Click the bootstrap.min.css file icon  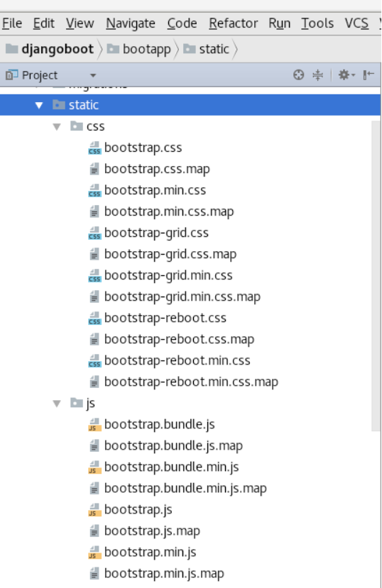point(94,191)
